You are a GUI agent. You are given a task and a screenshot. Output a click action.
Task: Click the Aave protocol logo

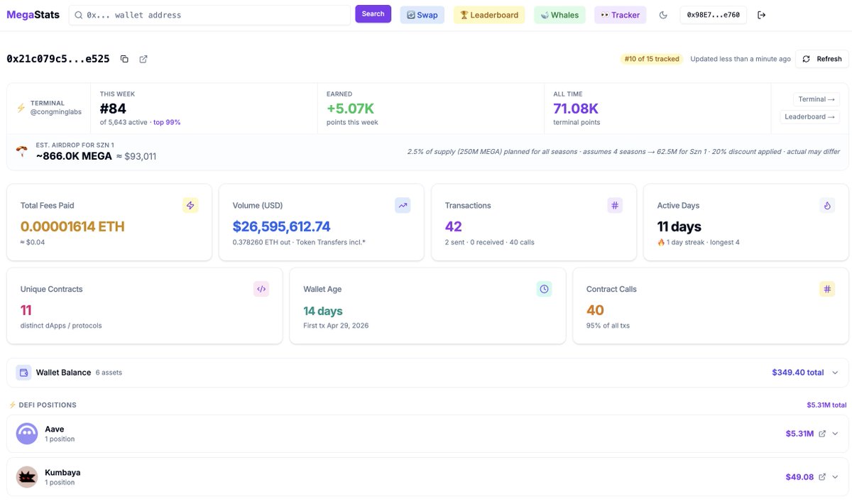tap(27, 434)
